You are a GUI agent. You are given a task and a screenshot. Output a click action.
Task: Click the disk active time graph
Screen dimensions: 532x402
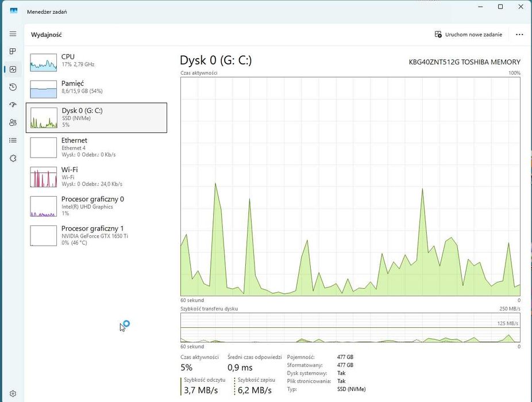coord(350,186)
